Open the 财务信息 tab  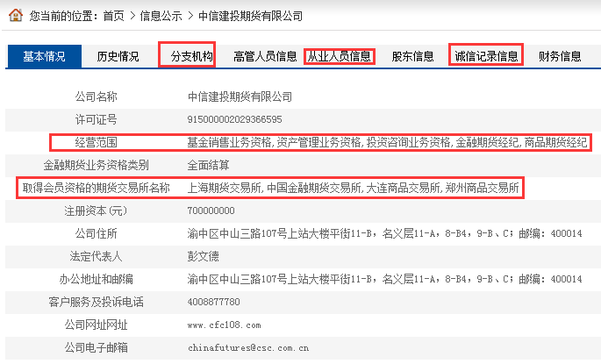tap(560, 56)
